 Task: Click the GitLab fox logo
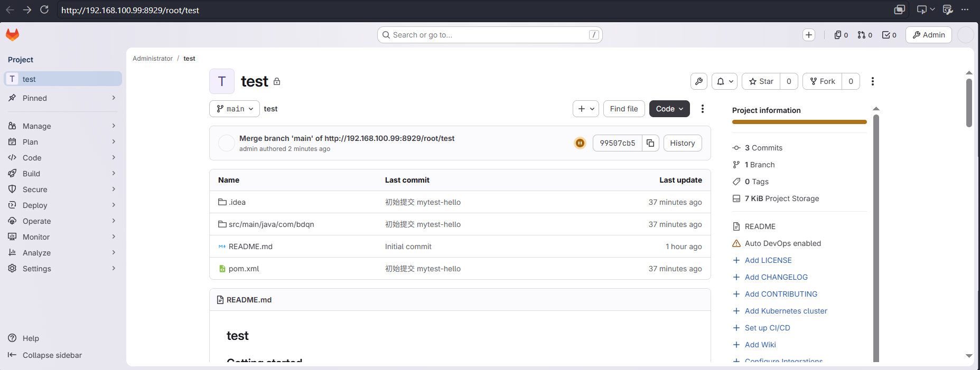pos(12,35)
